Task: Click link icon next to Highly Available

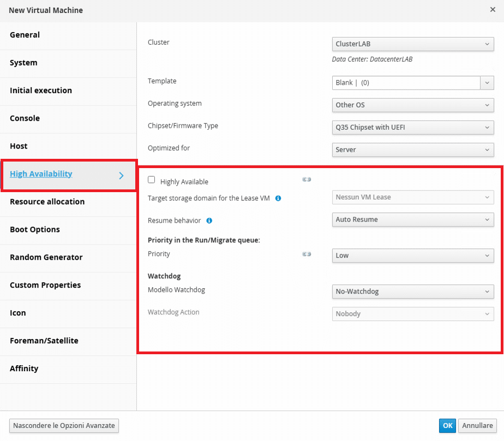Action: tap(307, 180)
